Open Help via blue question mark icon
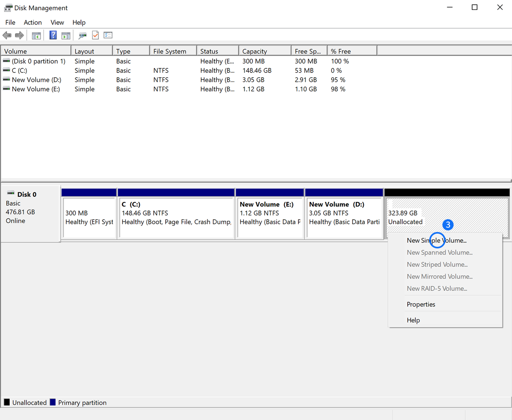The height and width of the screenshot is (420, 512). 53,35
